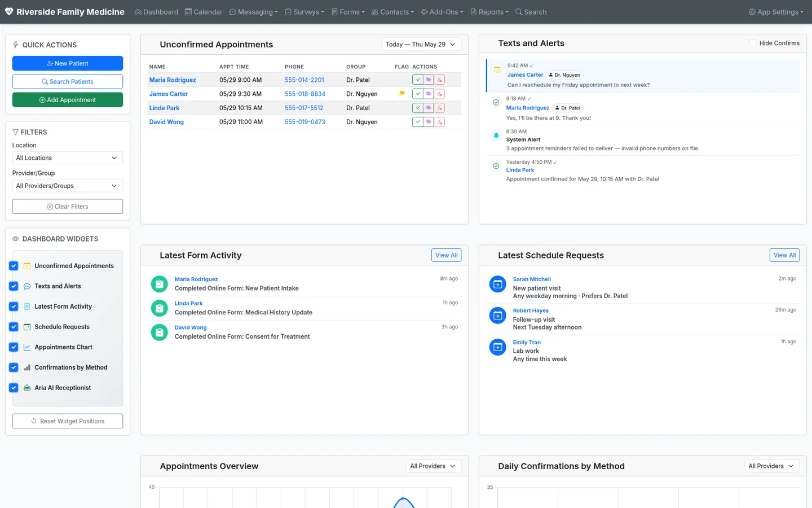Click the form icon beside Maria Rodriguez's intake entry
812x508 pixels.
click(160, 284)
